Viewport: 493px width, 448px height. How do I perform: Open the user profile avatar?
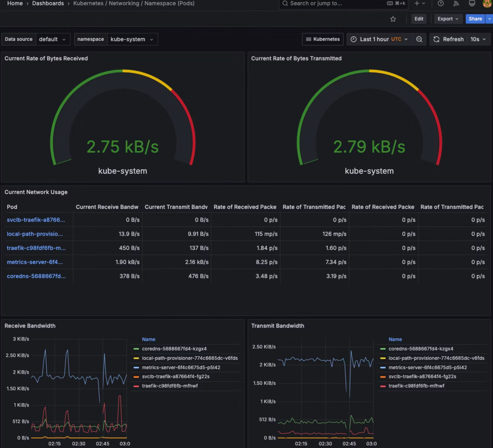point(487,3)
